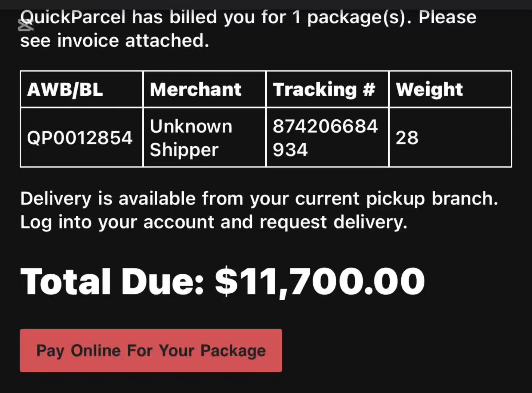Click the $11,700.00 amount
This screenshot has height=393, width=532.
click(320, 282)
